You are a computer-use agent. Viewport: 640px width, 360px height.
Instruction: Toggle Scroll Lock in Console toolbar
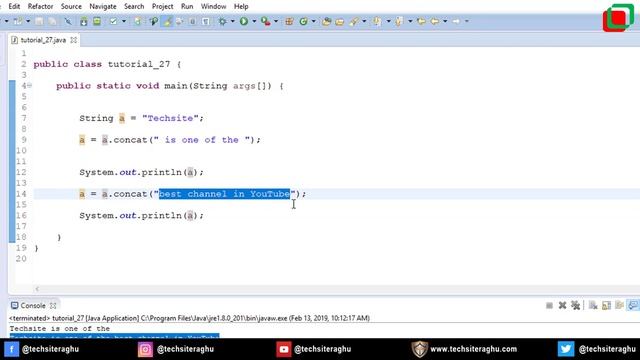coord(607,305)
